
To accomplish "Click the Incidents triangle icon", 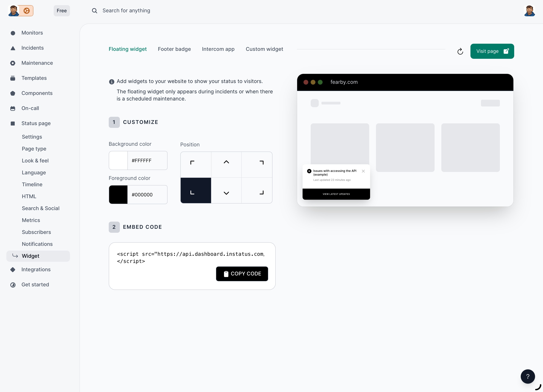I will click(13, 48).
